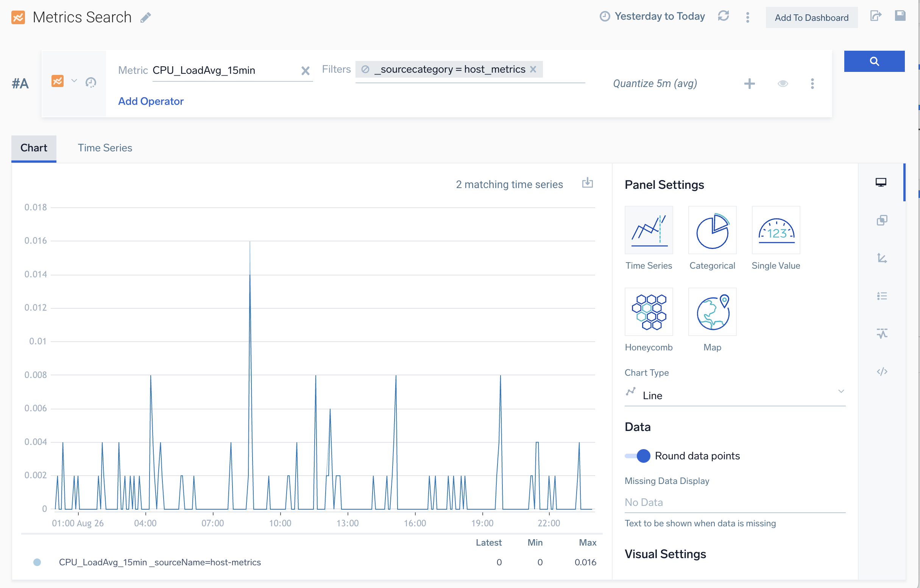Open the Chart Type dropdown
This screenshot has height=588, width=920.
point(840,391)
